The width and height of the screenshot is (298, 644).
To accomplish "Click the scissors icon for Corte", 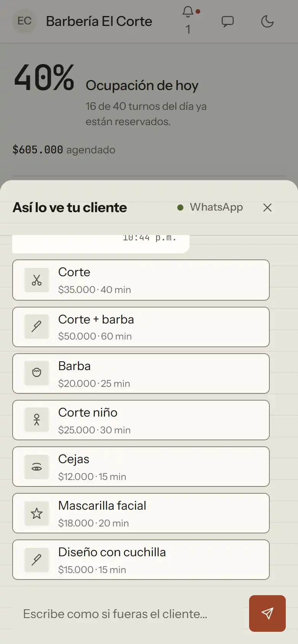I will [37, 280].
